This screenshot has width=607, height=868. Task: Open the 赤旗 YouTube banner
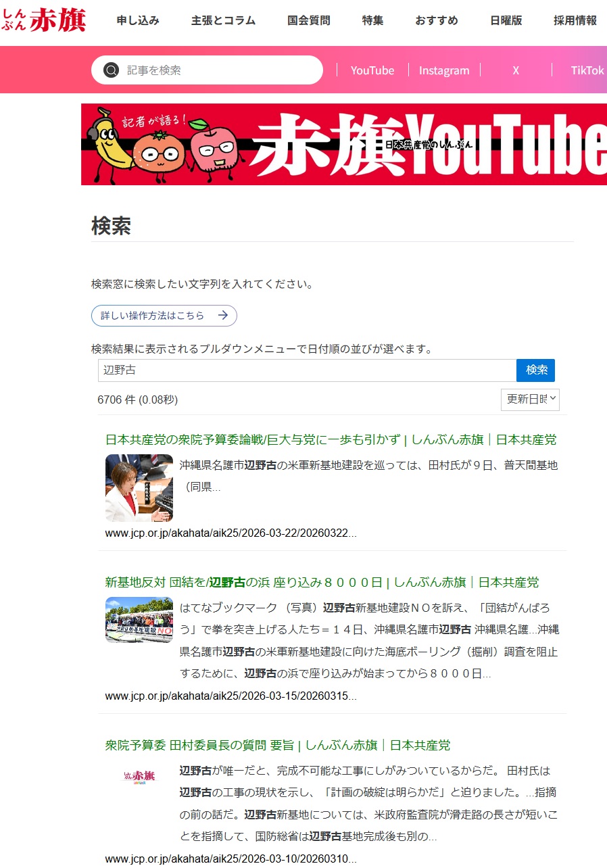coord(344,144)
